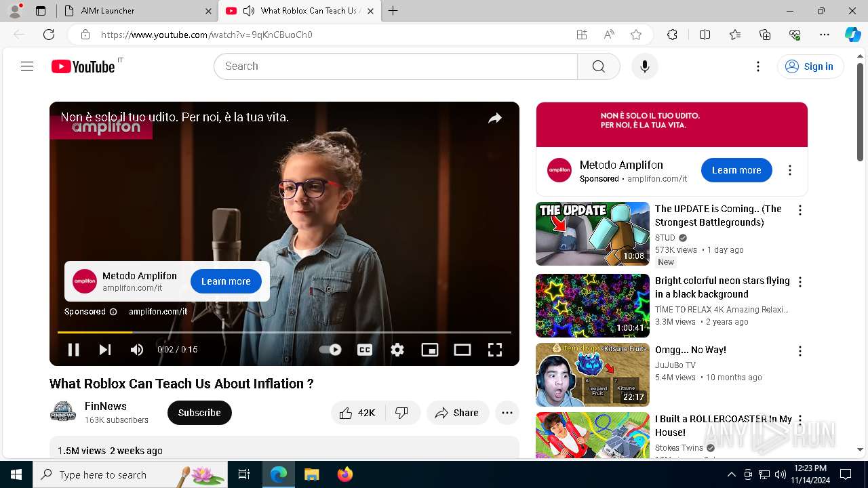868x488 pixels.
Task: Open The UPDATE is Coming thumbnail
Action: (x=593, y=234)
